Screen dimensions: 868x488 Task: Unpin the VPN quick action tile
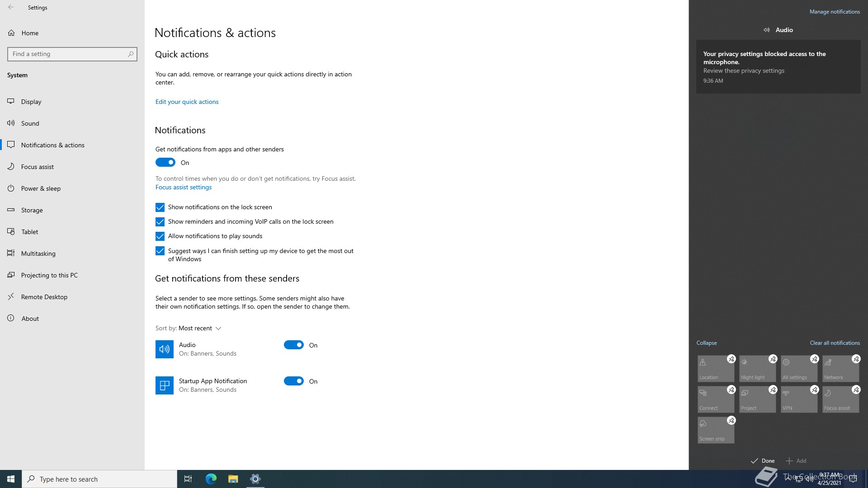814,390
